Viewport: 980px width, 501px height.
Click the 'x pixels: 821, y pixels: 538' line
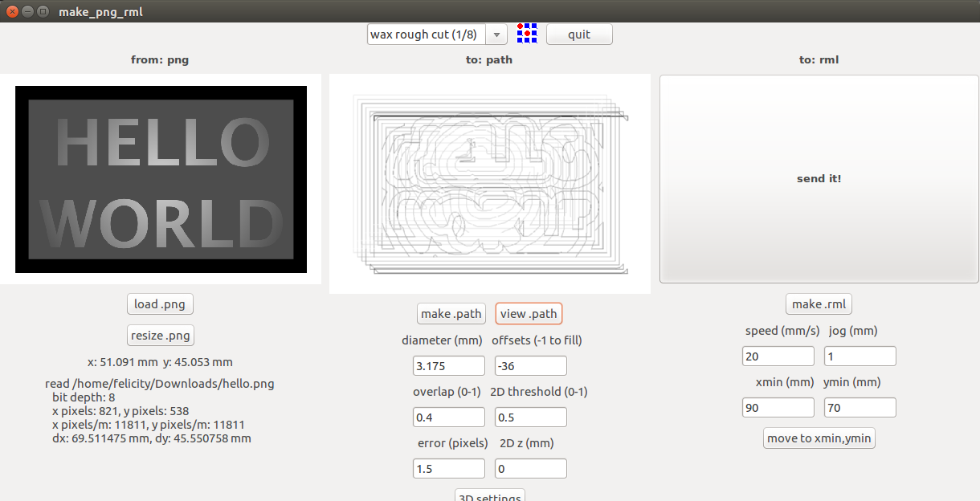120,411
